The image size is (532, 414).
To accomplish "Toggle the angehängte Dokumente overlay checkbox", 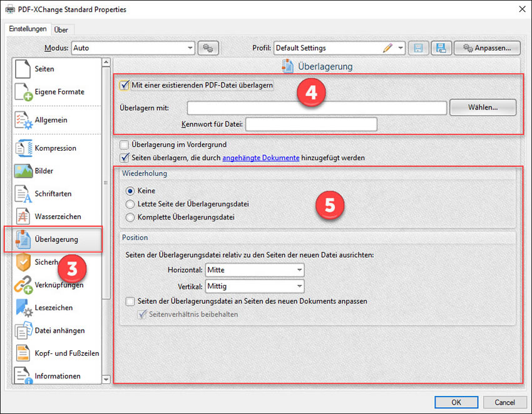I will 124,158.
